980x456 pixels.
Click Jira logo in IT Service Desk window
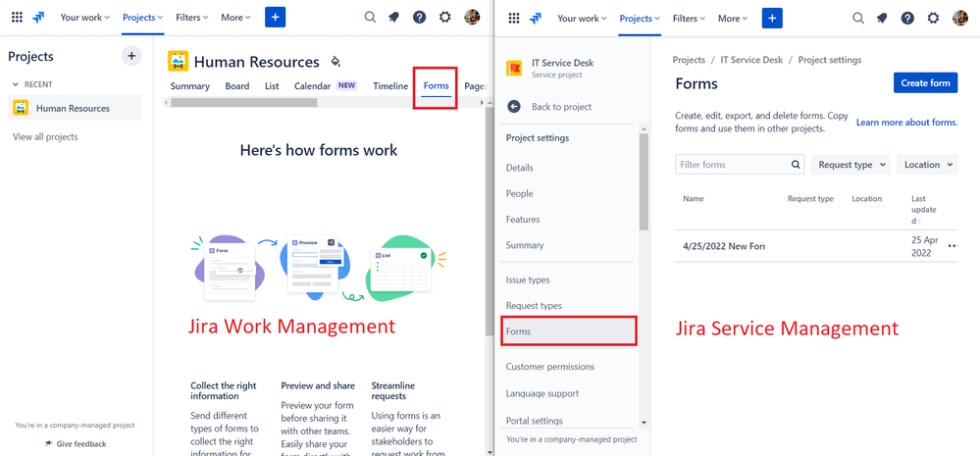point(535,18)
